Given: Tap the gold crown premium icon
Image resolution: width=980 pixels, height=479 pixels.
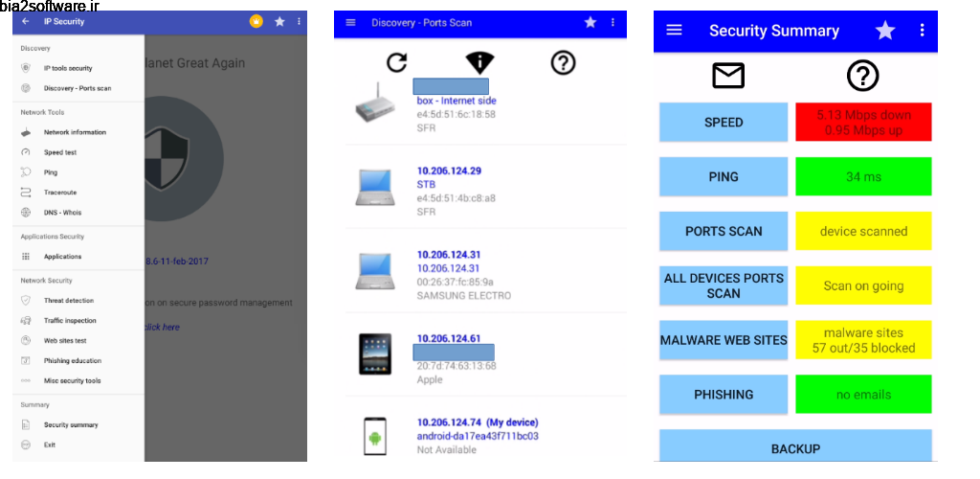Looking at the screenshot, I should pyautogui.click(x=256, y=21).
